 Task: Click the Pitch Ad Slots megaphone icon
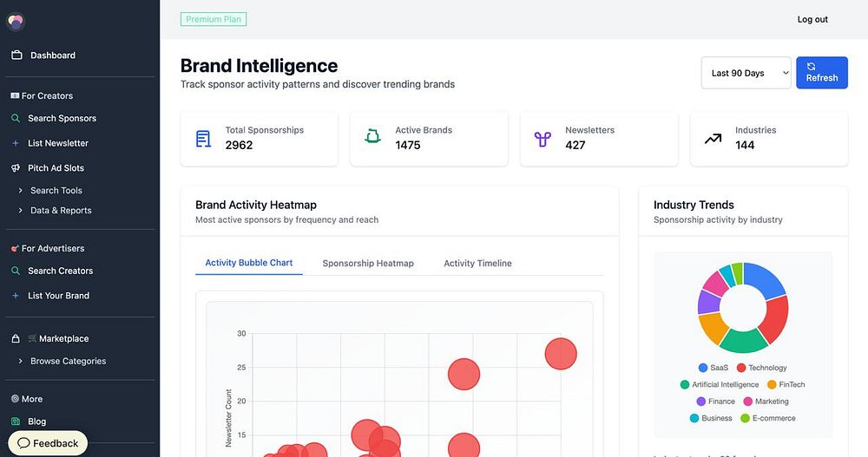coord(16,168)
